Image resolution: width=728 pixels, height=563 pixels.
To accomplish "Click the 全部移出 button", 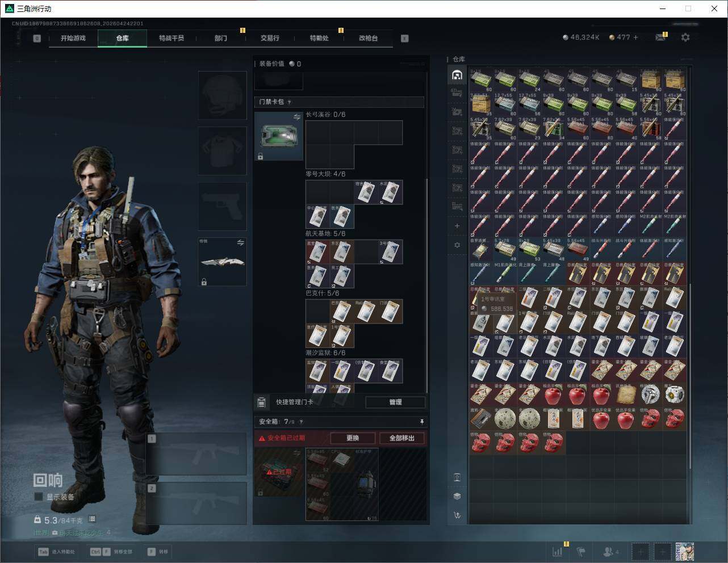I will click(x=401, y=438).
